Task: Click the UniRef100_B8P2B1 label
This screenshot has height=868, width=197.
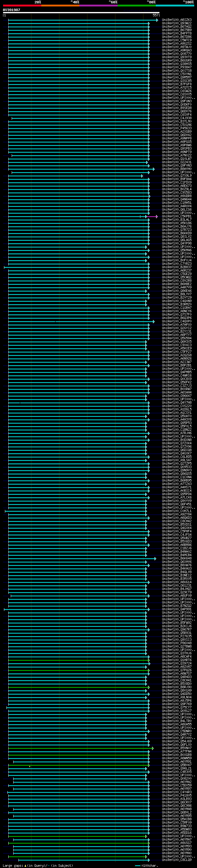Action: (177, 365)
